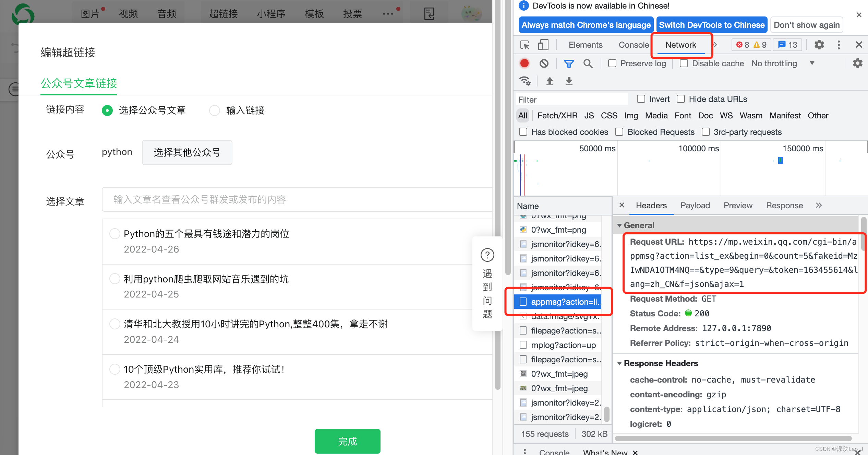Select the 输入链接 radio option
Image resolution: width=868 pixels, height=455 pixels.
point(215,110)
